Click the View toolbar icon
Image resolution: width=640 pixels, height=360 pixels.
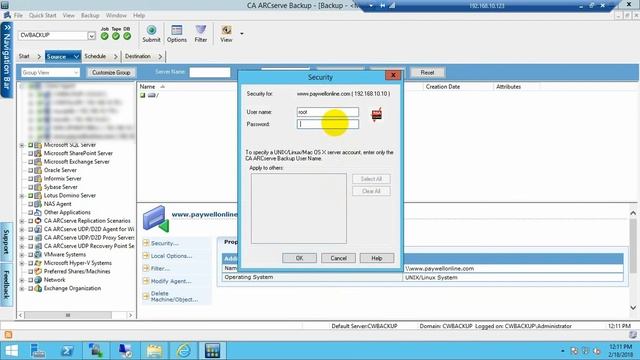[x=226, y=33]
